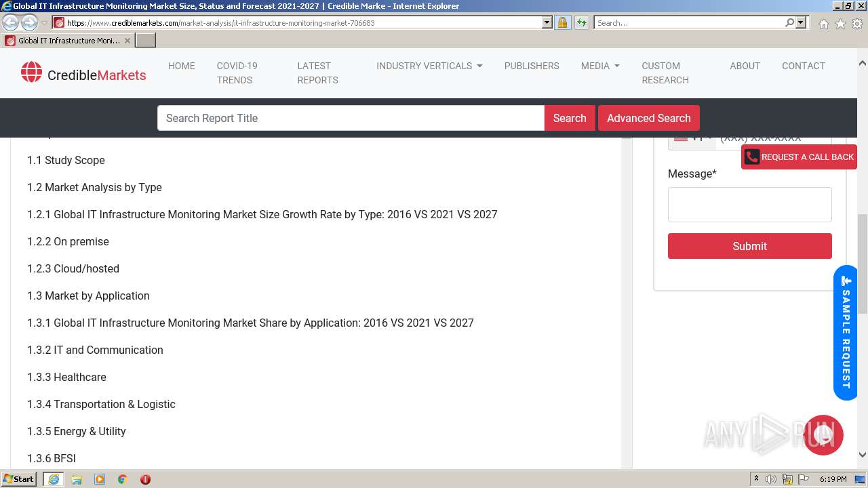Expand the IE search provider dropdown
The width and height of the screenshot is (868, 488).
tap(801, 22)
